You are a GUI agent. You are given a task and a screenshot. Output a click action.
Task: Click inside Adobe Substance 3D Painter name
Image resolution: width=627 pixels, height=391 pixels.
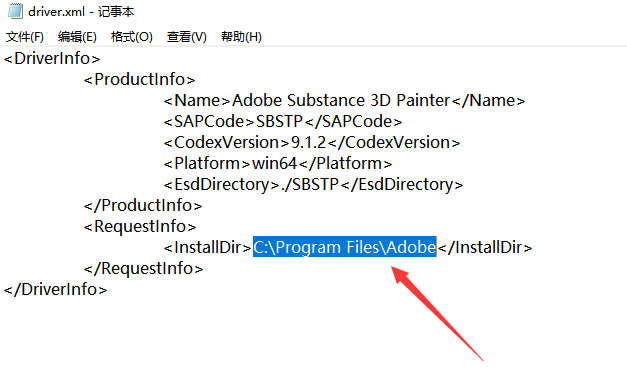[x=341, y=100]
